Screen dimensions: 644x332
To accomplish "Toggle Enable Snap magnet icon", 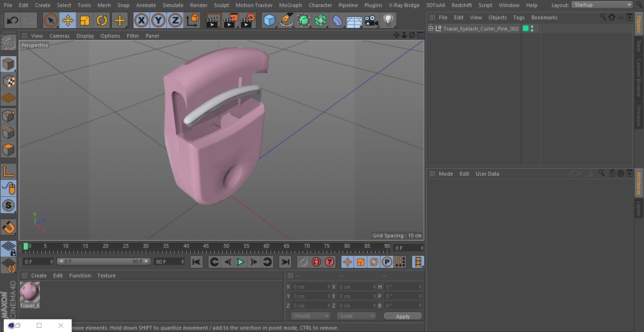I will [x=8, y=227].
